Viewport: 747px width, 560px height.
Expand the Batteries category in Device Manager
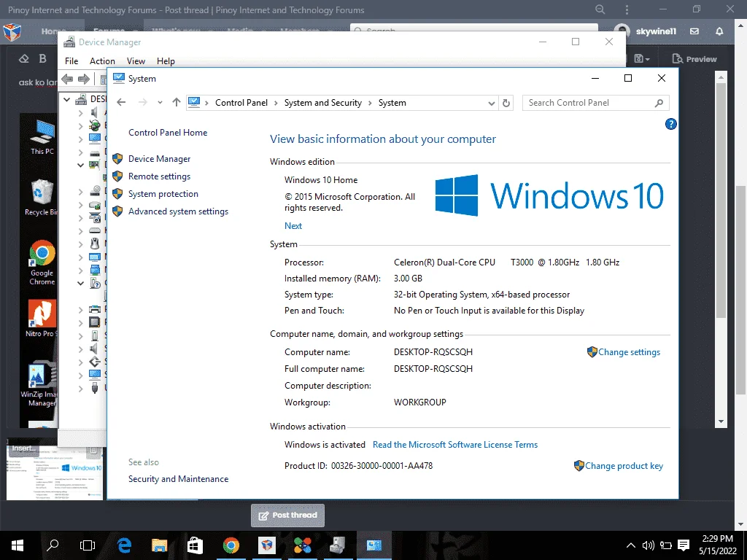[x=80, y=125]
